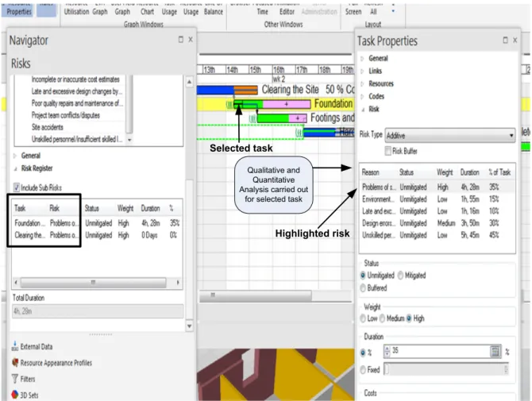Select 'Site accidents' risk in list
The width and height of the screenshot is (532, 401).
coord(47,127)
